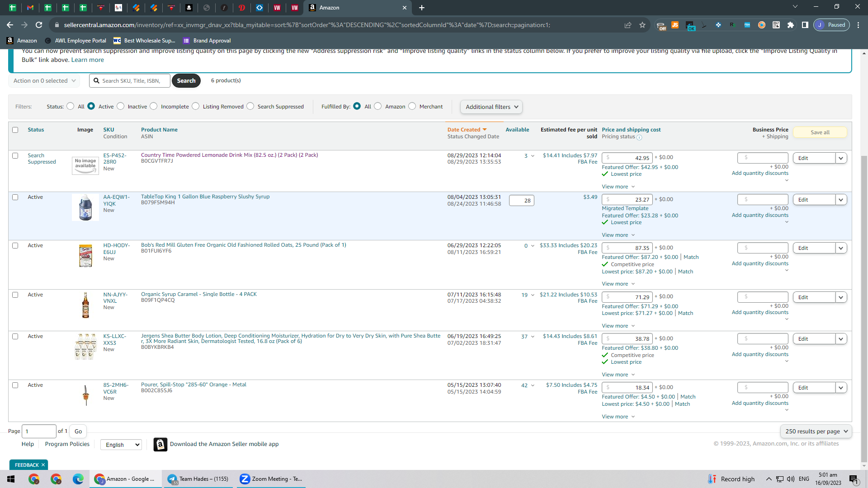The image size is (868, 488).
Task: Click the Search button
Action: click(x=186, y=81)
